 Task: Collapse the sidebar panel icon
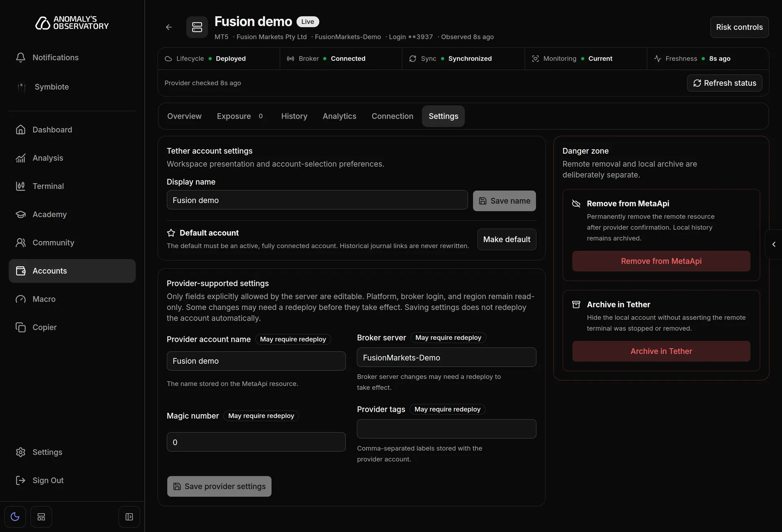tap(129, 517)
